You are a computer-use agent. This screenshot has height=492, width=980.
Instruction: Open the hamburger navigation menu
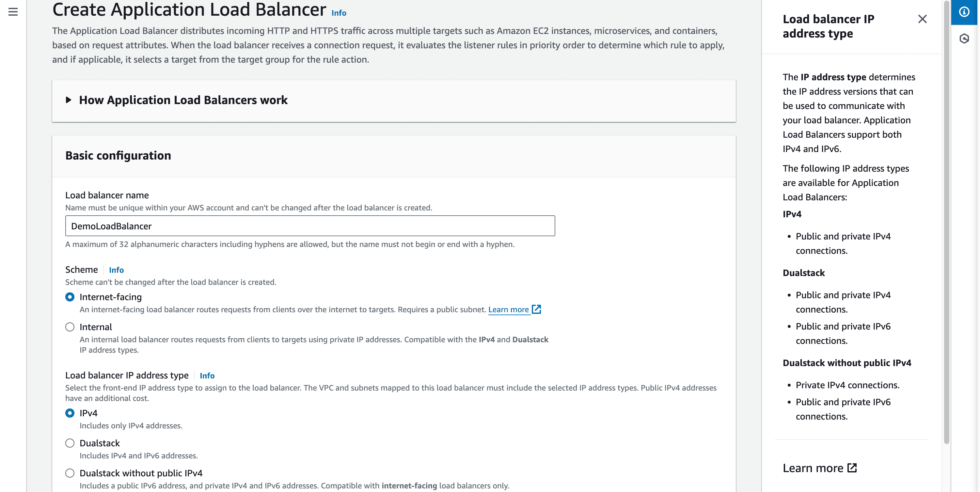point(13,12)
